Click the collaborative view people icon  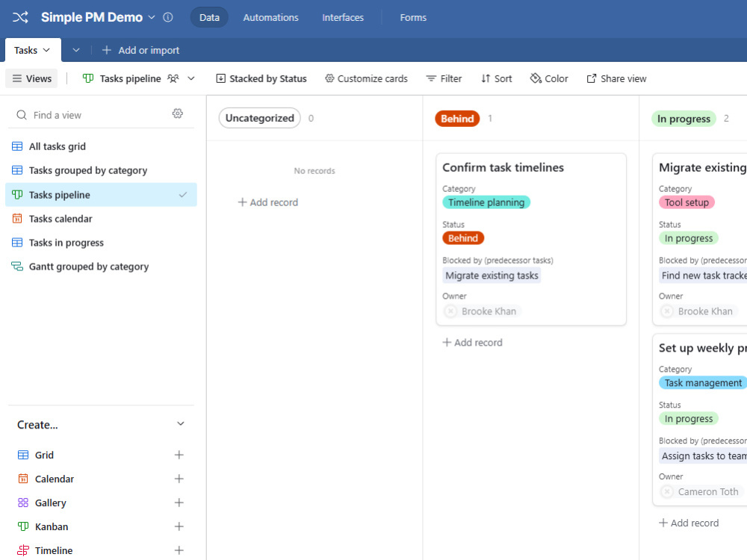pyautogui.click(x=173, y=78)
